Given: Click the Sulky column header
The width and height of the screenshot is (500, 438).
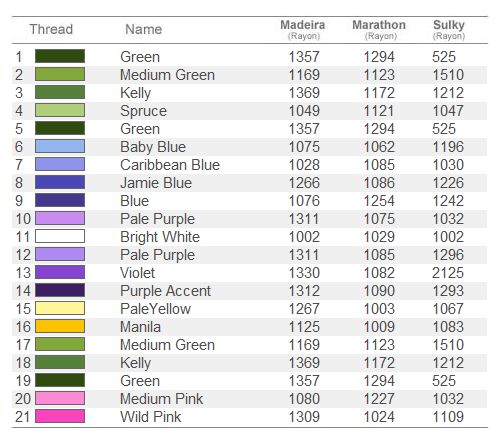Looking at the screenshot, I should [x=449, y=29].
